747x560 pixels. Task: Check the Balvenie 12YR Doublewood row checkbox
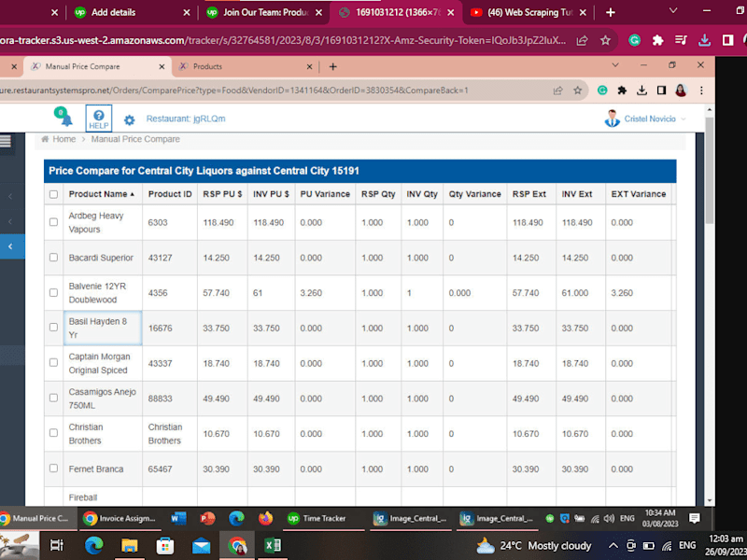click(53, 293)
